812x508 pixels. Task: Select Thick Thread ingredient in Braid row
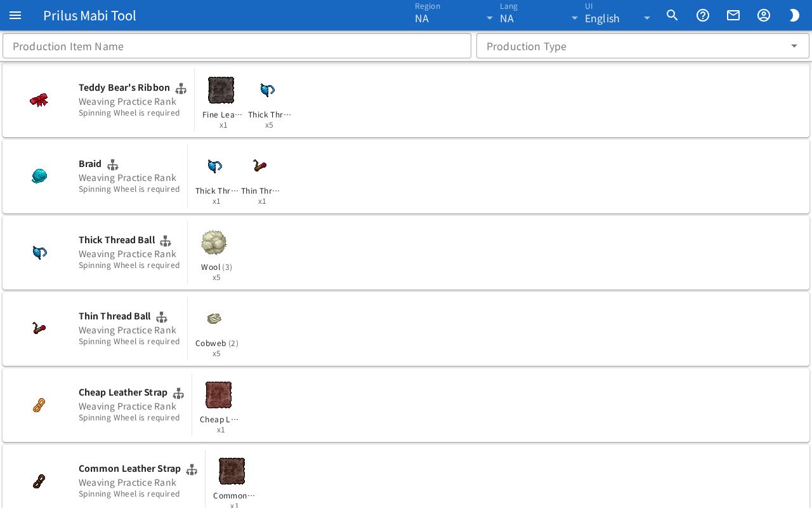pos(215,166)
